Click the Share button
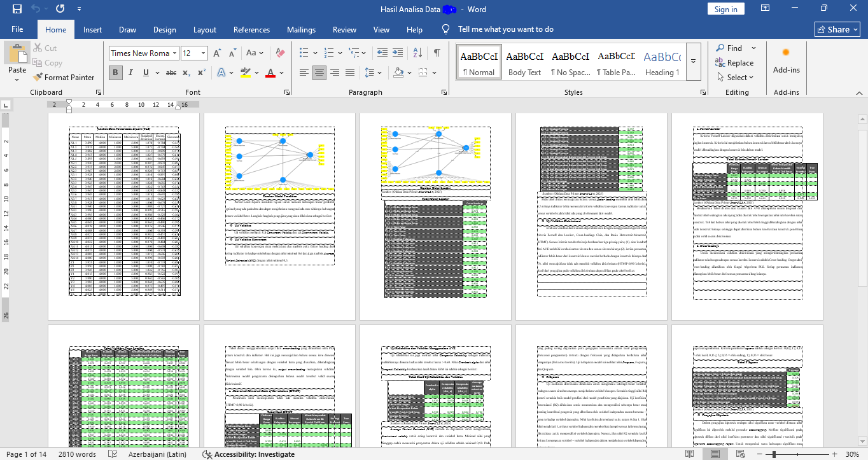 point(837,29)
